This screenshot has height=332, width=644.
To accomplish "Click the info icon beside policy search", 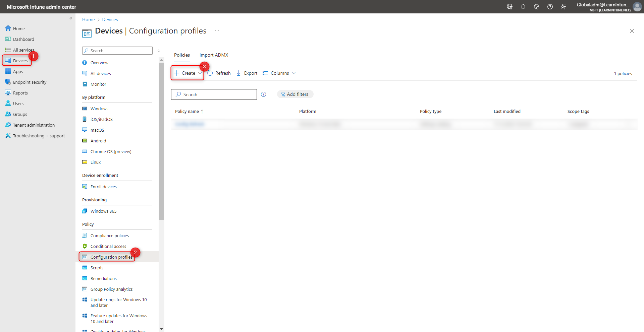I will [x=264, y=94].
